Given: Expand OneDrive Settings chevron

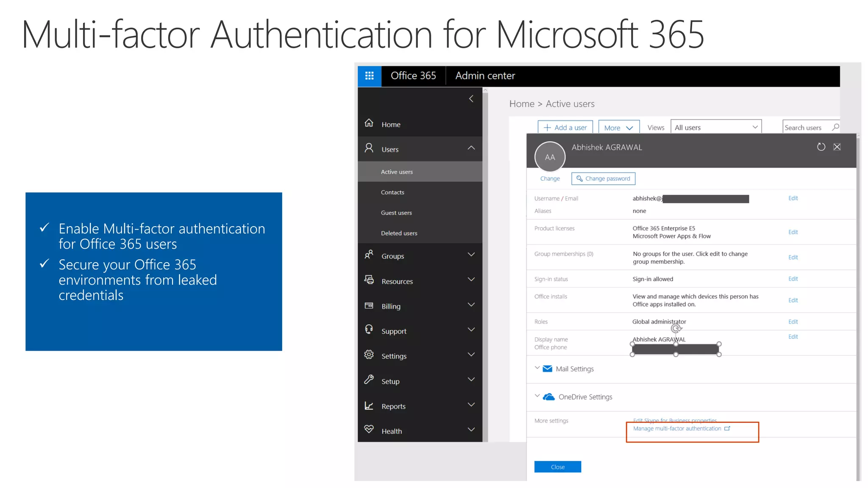Looking at the screenshot, I should [x=537, y=396].
